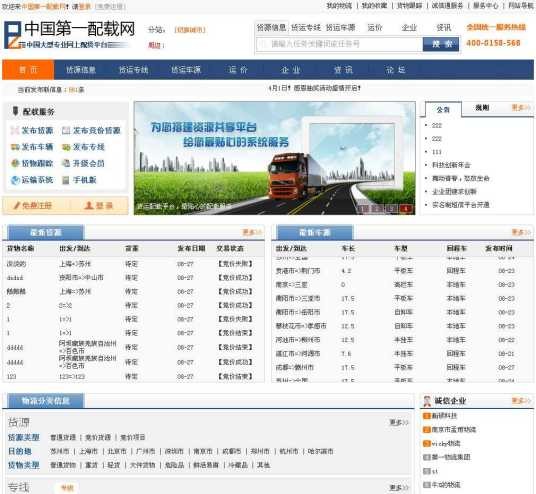Image resolution: width=536 pixels, height=494 pixels.
Task: Click 平板车 in the 贵港市=>荆门市 row
Action: pos(403,271)
